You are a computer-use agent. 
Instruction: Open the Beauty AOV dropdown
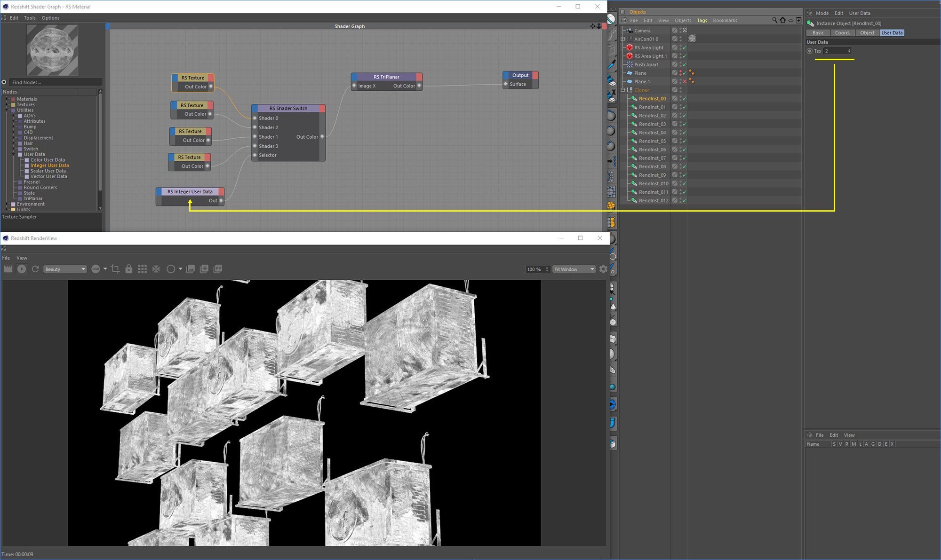pyautogui.click(x=65, y=268)
